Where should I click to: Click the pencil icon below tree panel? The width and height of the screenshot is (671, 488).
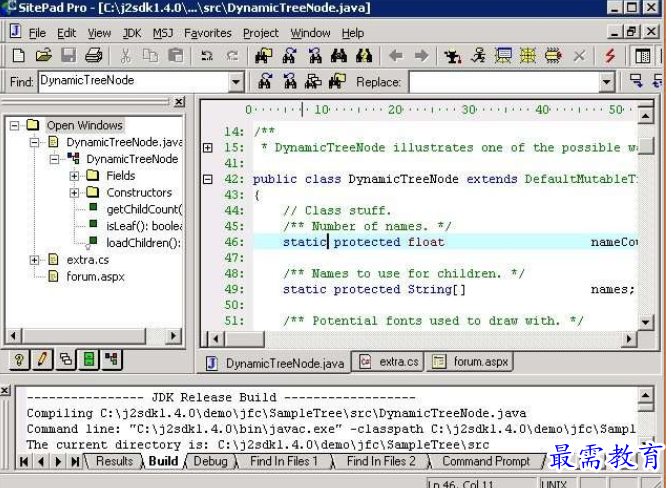coord(42,359)
